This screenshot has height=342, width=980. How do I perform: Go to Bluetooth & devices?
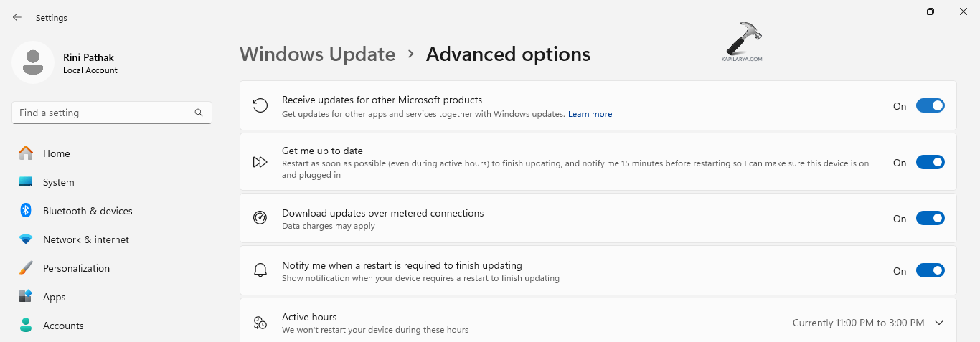click(88, 211)
